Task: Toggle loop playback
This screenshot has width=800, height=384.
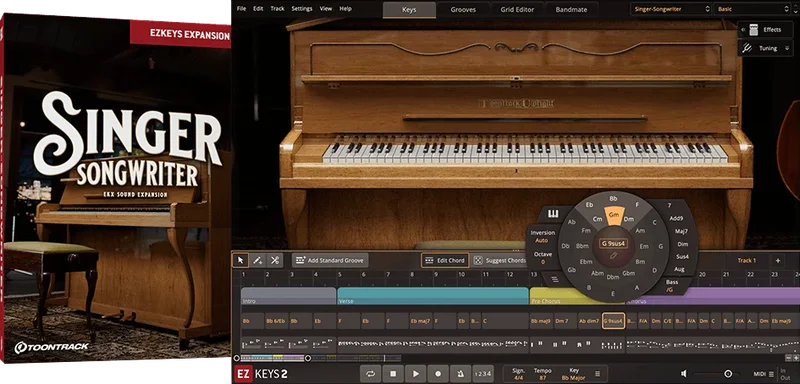Action: click(x=370, y=374)
